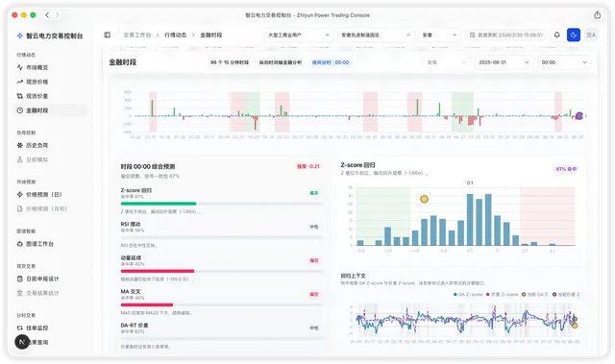Click the red MA 交叉 progress bar
The height and width of the screenshot is (364, 615).
tap(147, 304)
